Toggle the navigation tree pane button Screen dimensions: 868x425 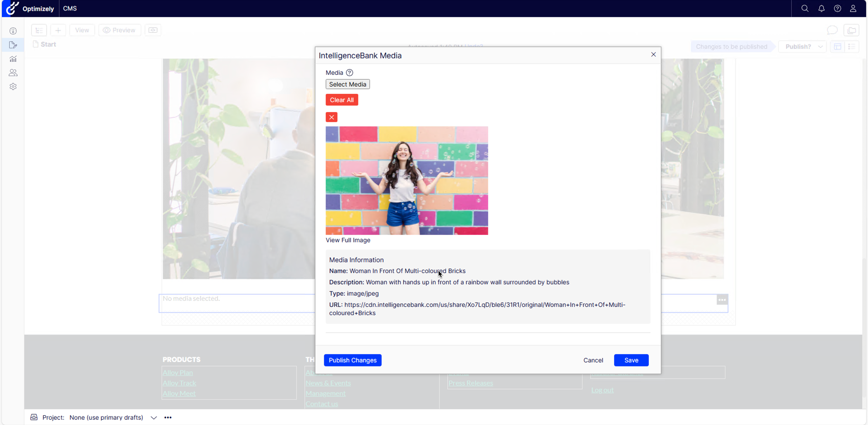(39, 30)
